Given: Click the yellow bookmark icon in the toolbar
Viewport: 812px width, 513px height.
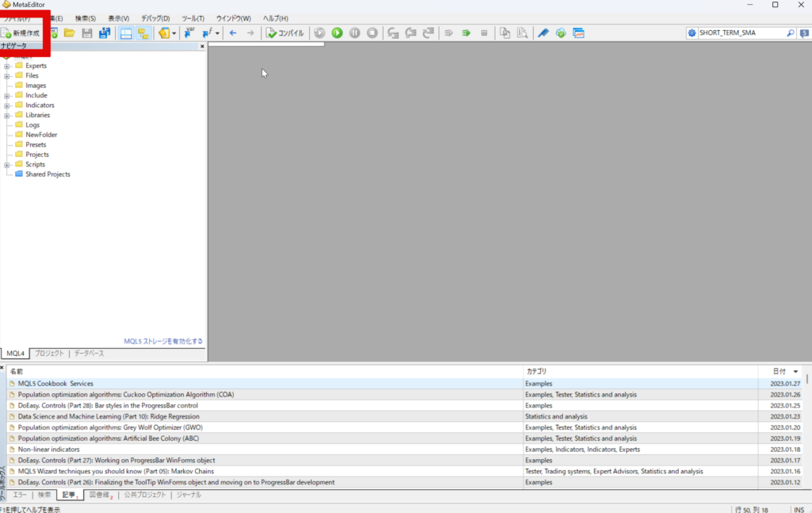Looking at the screenshot, I should [x=163, y=33].
